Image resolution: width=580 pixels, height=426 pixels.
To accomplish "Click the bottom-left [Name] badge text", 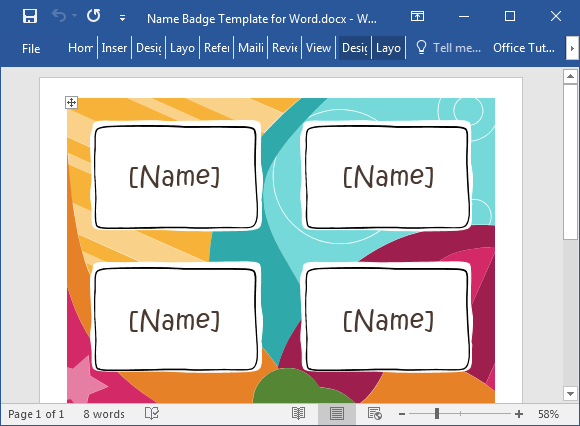I will click(174, 320).
